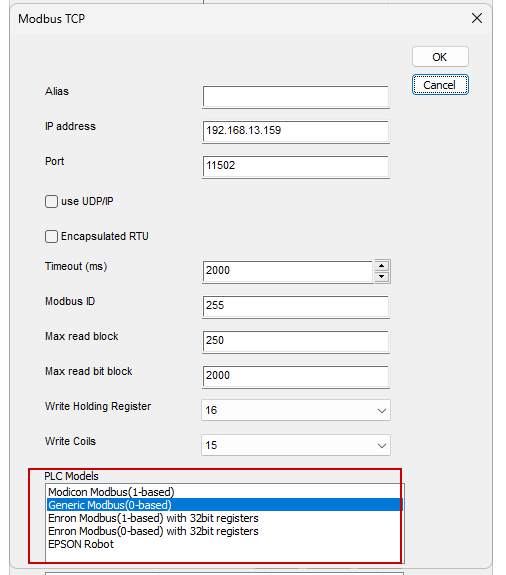Close the Modbus TCP dialog
The height and width of the screenshot is (575, 506).
coord(477,18)
